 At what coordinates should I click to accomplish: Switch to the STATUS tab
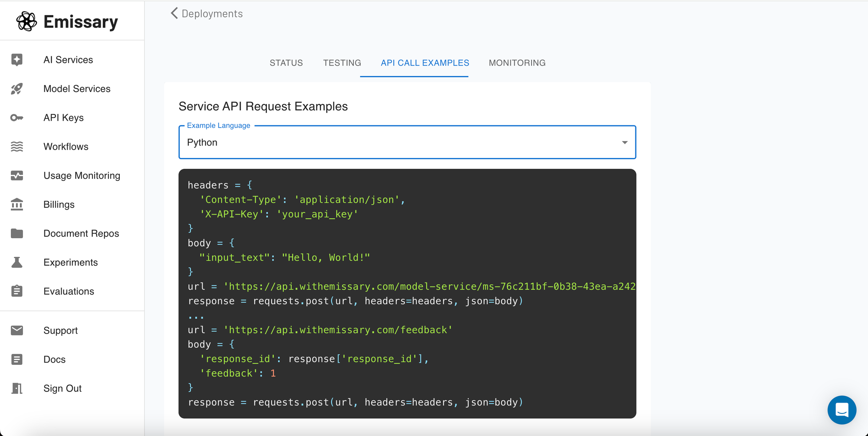click(x=286, y=63)
